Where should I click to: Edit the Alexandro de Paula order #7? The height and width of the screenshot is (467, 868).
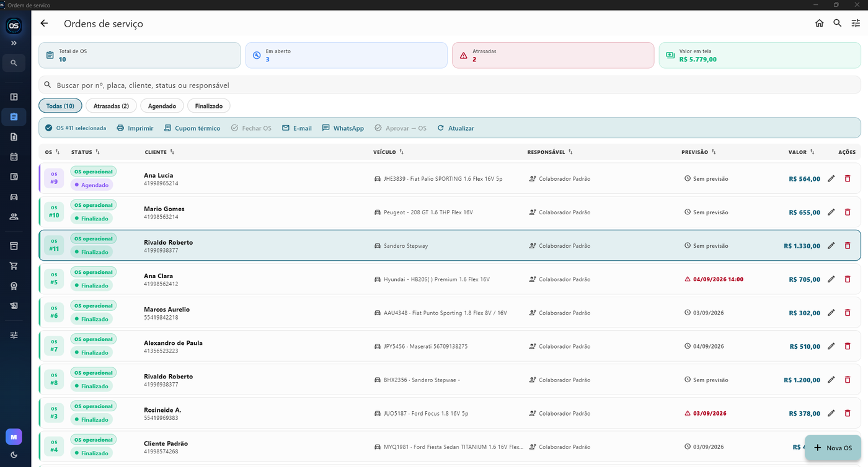point(831,346)
